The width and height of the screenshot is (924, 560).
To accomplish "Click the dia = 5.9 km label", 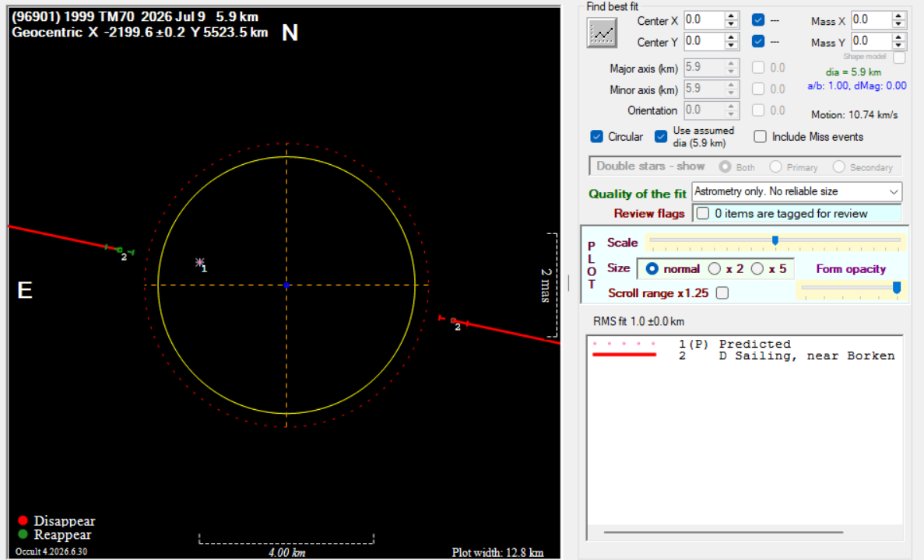I will [853, 72].
